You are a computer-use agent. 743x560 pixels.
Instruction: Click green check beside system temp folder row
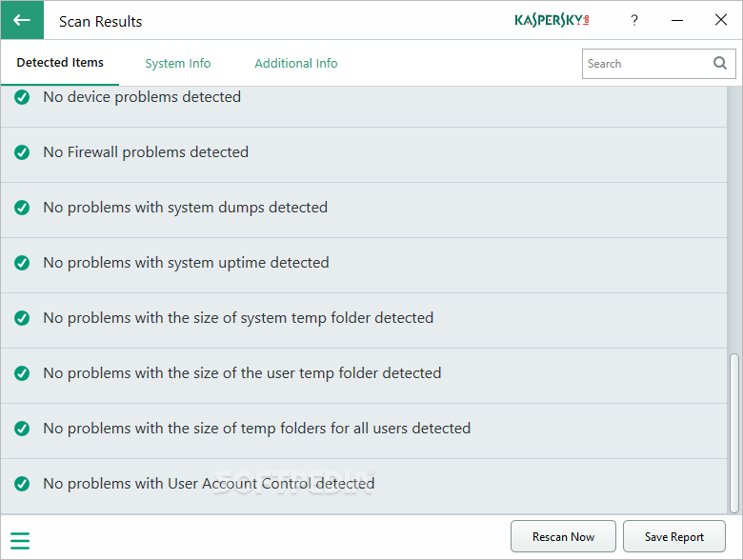[x=22, y=318]
